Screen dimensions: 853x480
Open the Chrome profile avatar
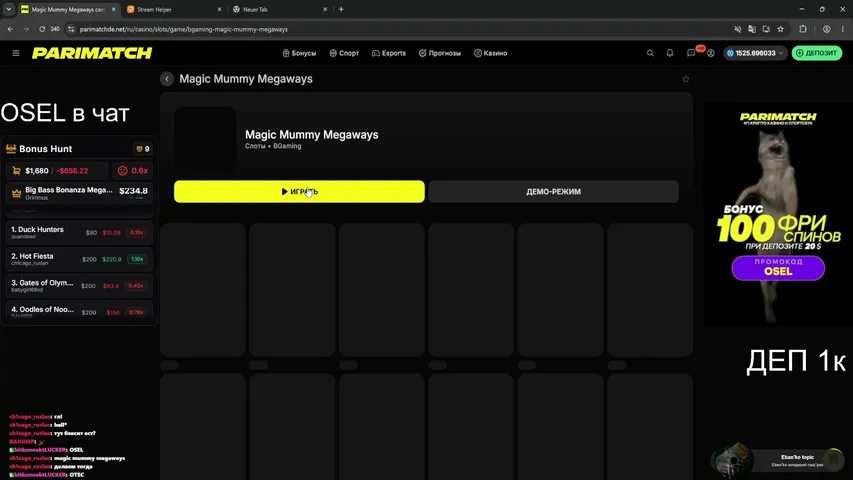tap(826, 29)
